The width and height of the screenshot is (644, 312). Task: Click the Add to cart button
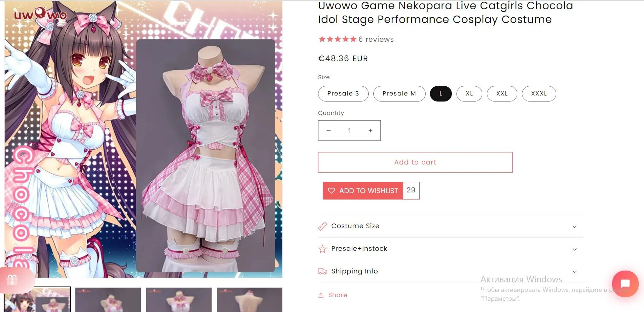point(415,162)
